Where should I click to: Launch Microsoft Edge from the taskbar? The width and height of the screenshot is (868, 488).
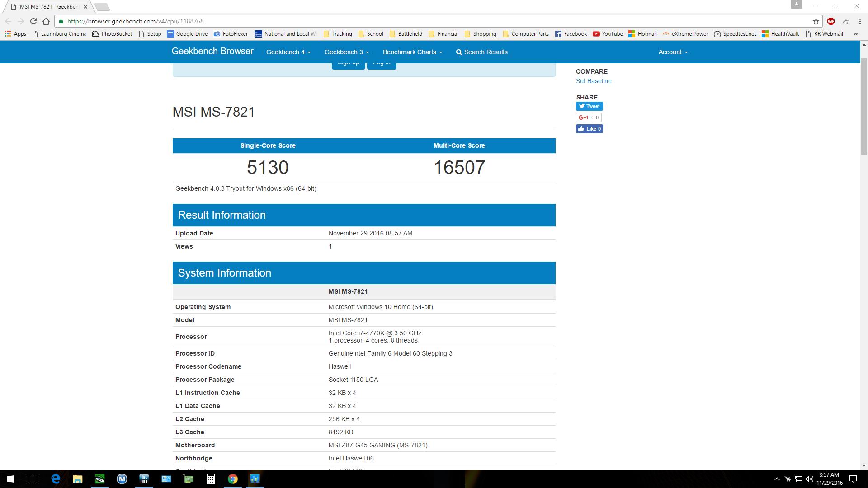[56, 479]
